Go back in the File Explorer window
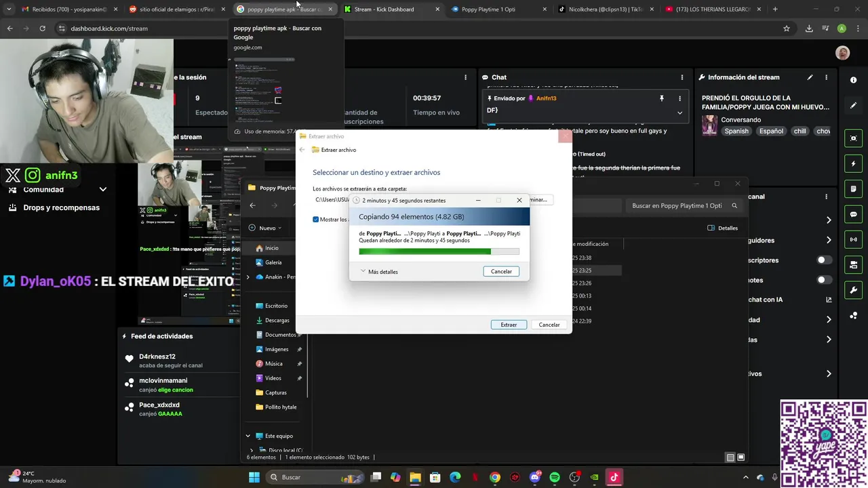The width and height of the screenshot is (868, 488). [252, 205]
